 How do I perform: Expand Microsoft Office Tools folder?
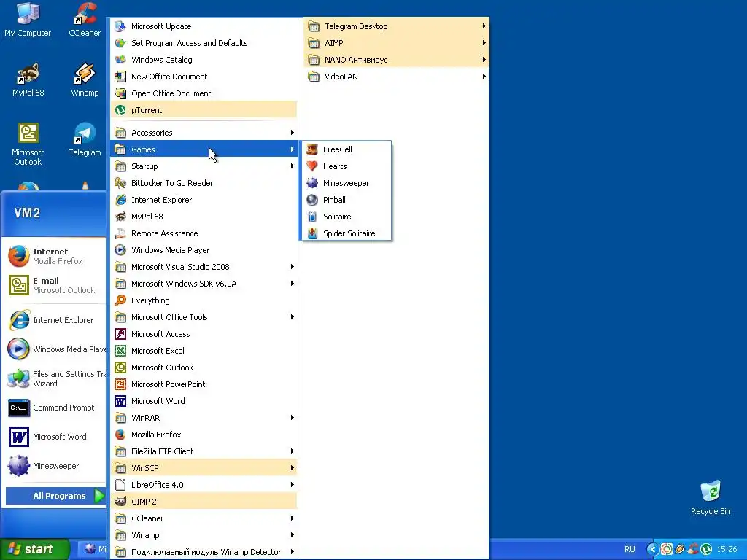click(x=204, y=317)
